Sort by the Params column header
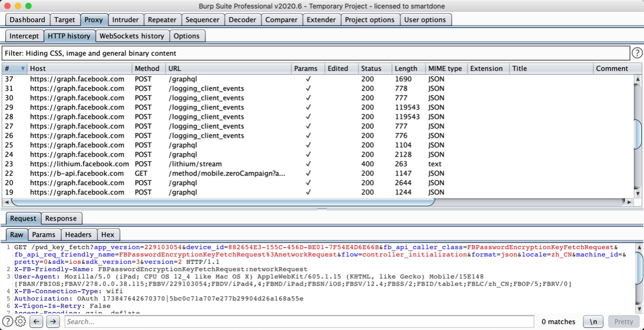 [308, 69]
